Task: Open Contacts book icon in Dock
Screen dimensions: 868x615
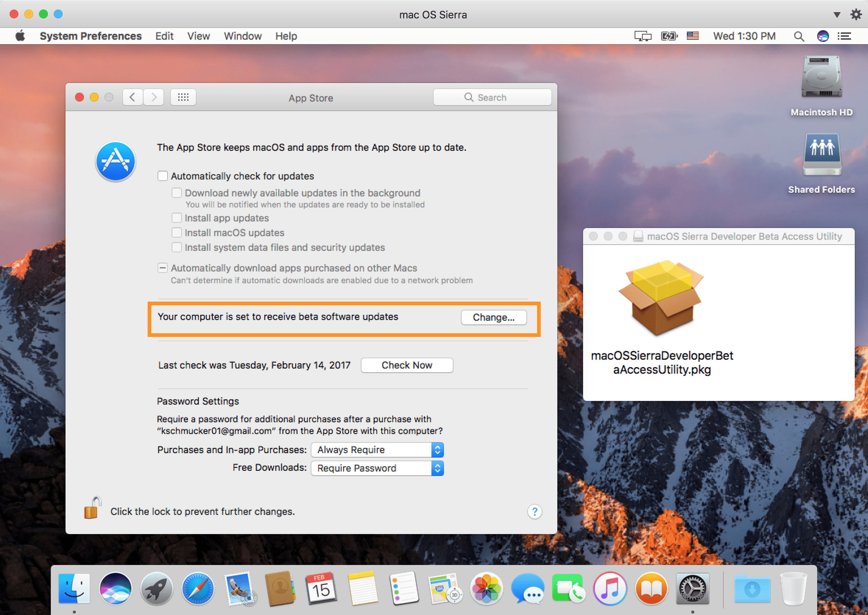Action: point(280,589)
